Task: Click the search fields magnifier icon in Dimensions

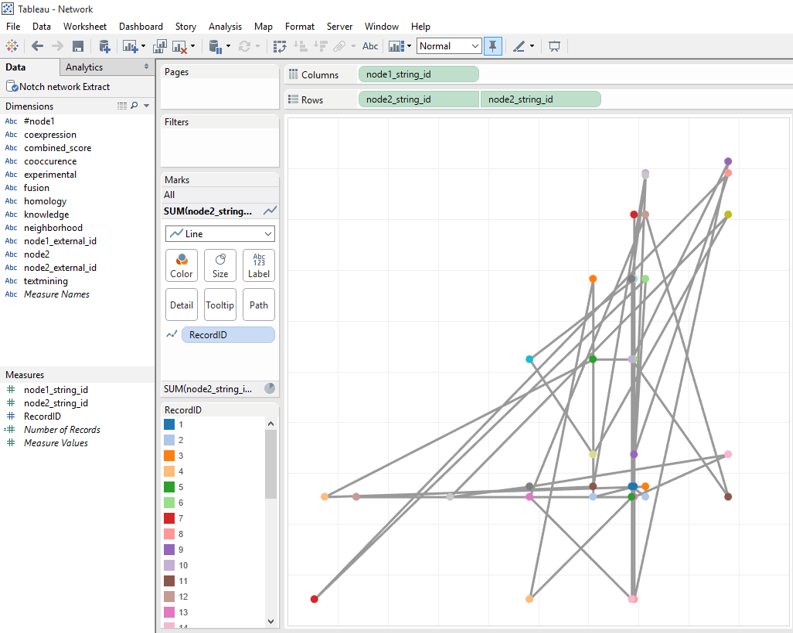Action: 134,106
